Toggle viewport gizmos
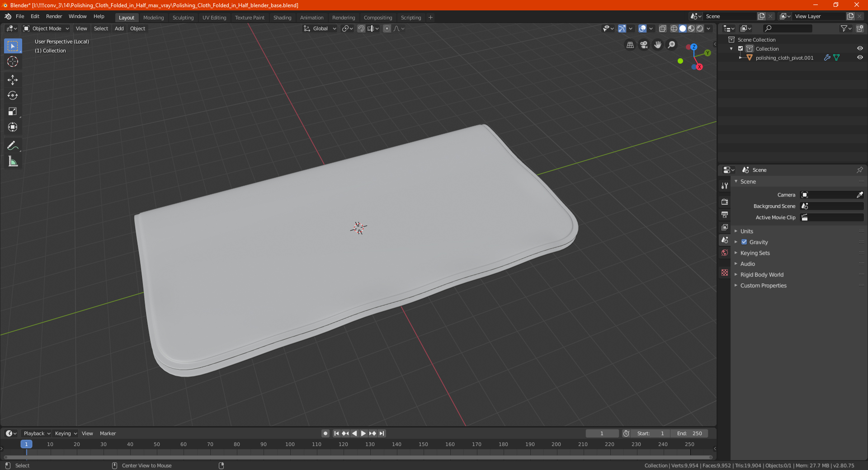Screen dimensions: 868x470 622,28
